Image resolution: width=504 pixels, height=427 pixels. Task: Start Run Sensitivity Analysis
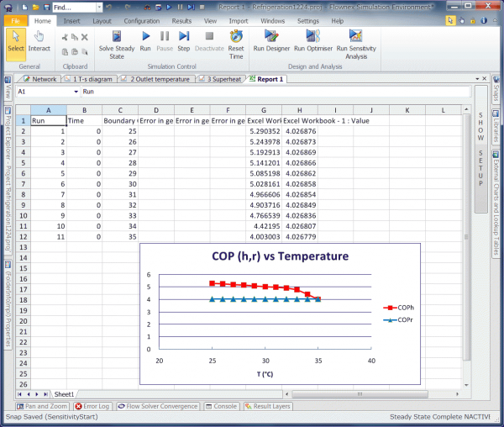[x=356, y=36]
